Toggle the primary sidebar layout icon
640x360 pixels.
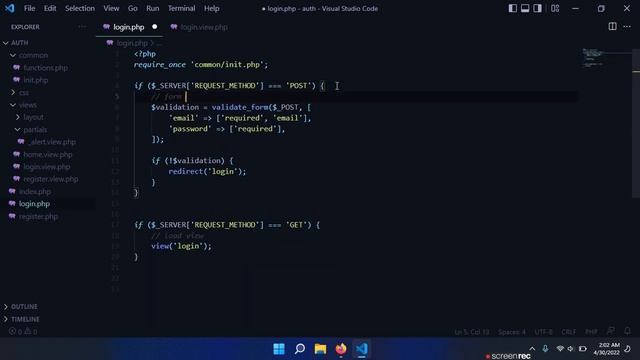point(513,8)
